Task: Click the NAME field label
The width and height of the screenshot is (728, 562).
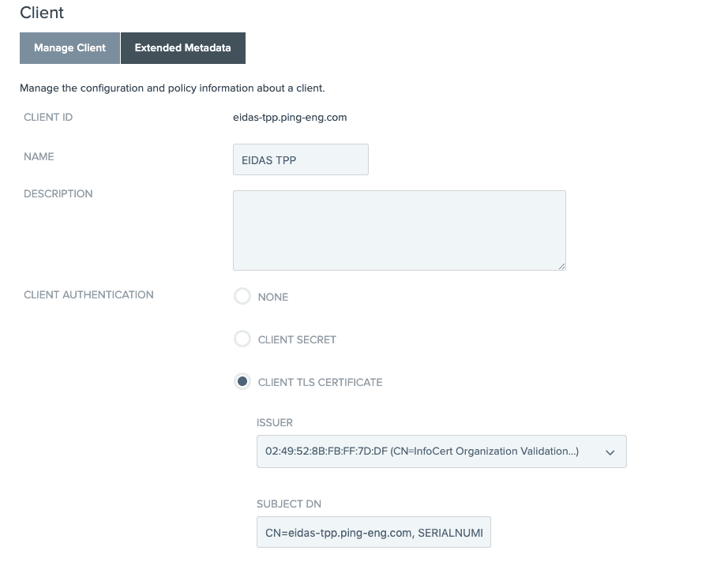Action: click(x=39, y=157)
